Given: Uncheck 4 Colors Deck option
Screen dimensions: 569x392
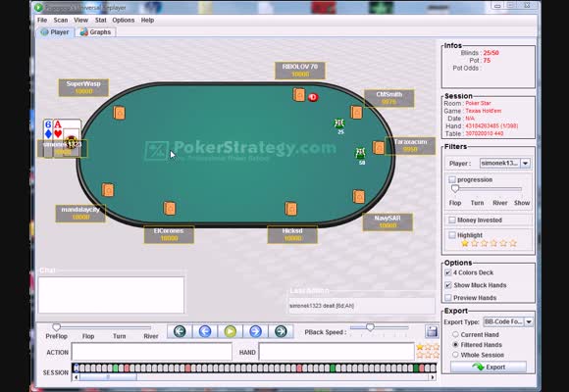Looking at the screenshot, I should (x=448, y=272).
